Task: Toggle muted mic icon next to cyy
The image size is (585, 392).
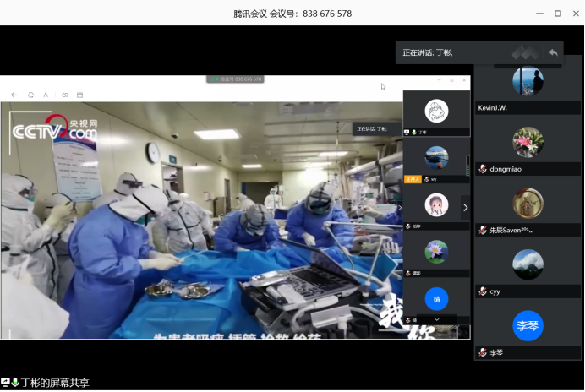Action: (483, 291)
